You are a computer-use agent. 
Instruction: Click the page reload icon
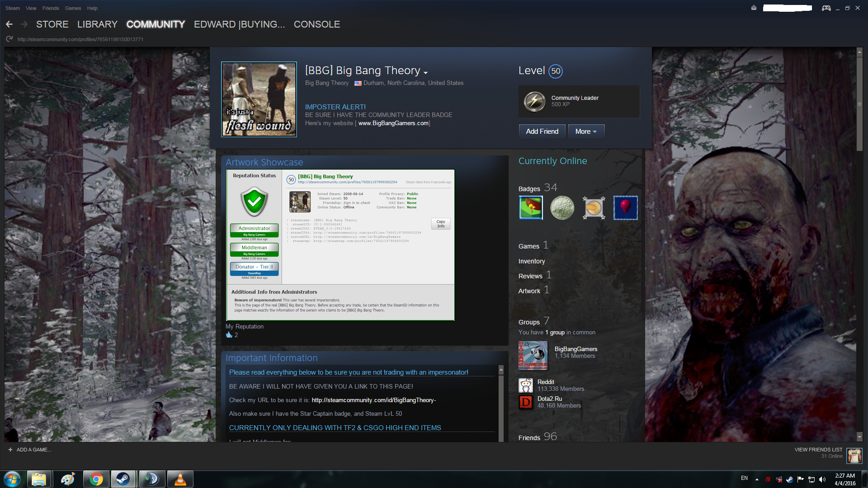(x=9, y=39)
